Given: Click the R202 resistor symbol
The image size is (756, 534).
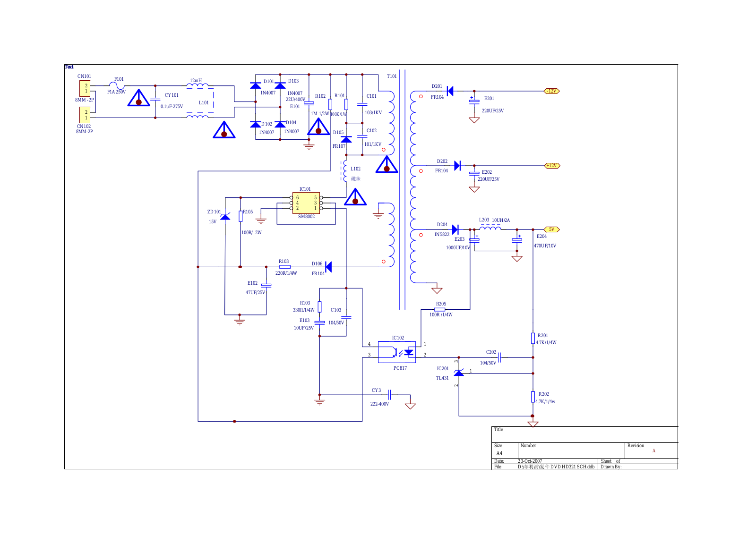Looking at the screenshot, I should coord(533,397).
